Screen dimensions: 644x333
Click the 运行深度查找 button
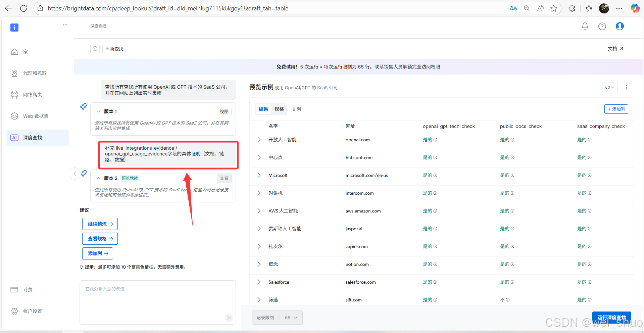coord(611,318)
